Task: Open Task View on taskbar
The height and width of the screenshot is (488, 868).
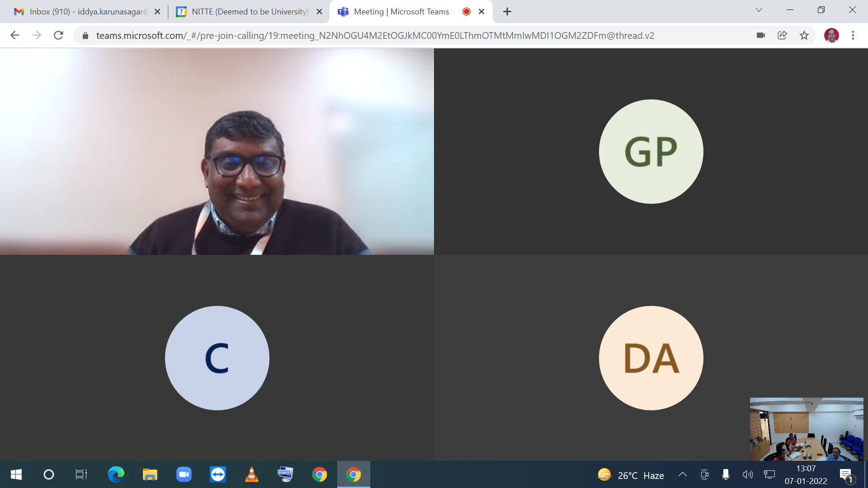Action: pyautogui.click(x=81, y=474)
